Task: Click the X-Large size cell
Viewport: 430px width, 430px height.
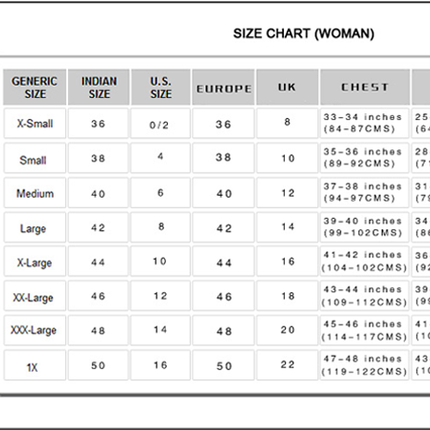Action: (x=35, y=261)
